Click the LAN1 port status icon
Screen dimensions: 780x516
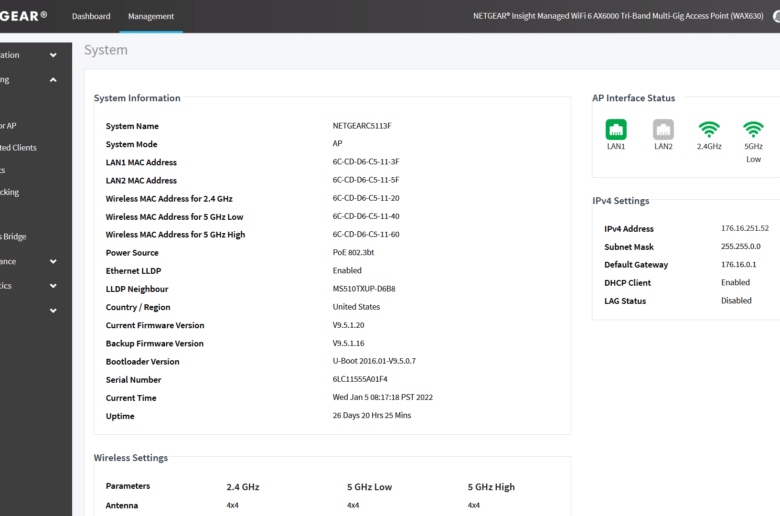tap(616, 129)
